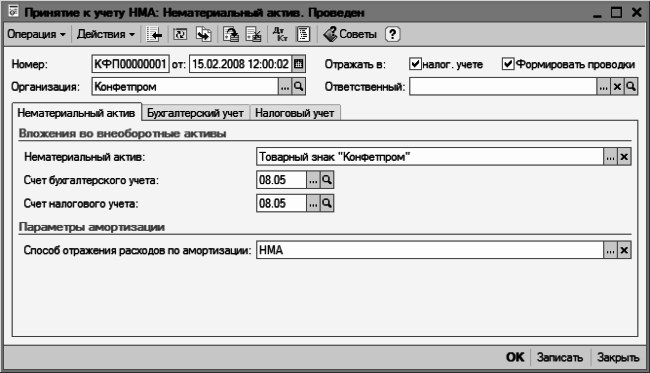
Task: Click the Счет бухгалтерского учета 08.05 field
Action: point(281,180)
